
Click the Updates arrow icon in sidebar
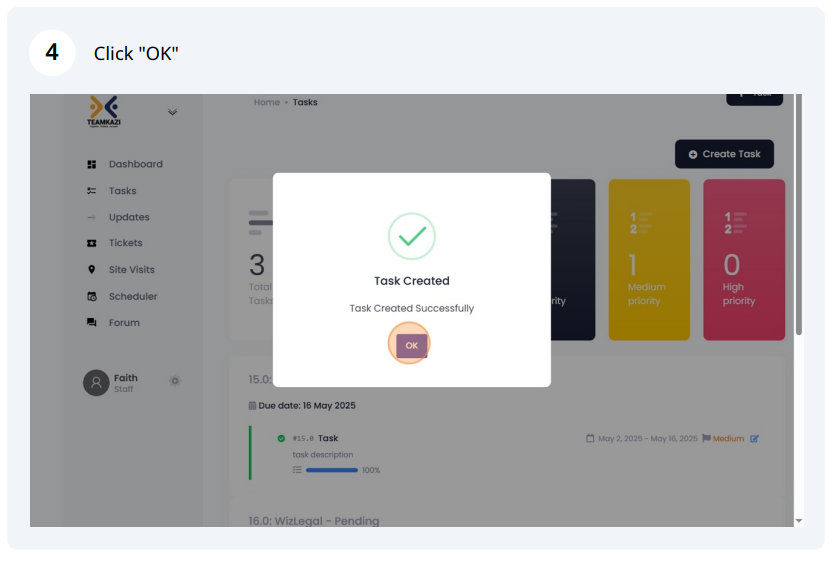[x=91, y=217]
